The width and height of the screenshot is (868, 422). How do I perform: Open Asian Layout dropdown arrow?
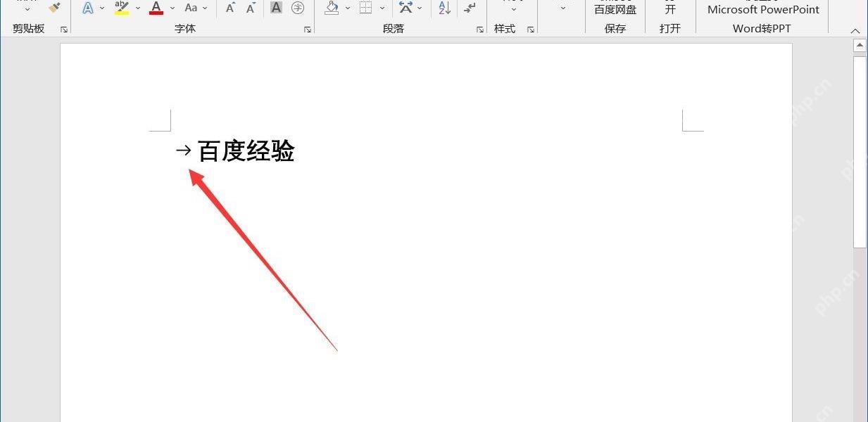pos(420,8)
